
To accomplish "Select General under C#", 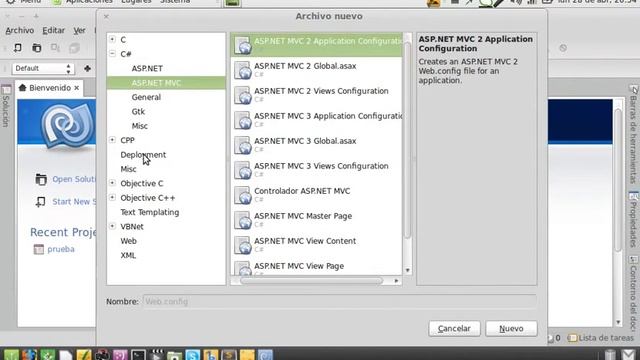I will coord(146,97).
